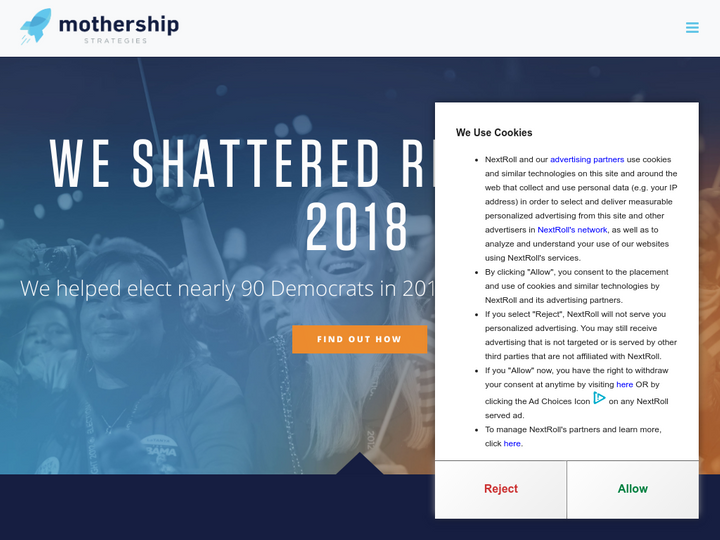Click the 'We Use Cookies' dialog title
The image size is (720, 540).
point(494,132)
